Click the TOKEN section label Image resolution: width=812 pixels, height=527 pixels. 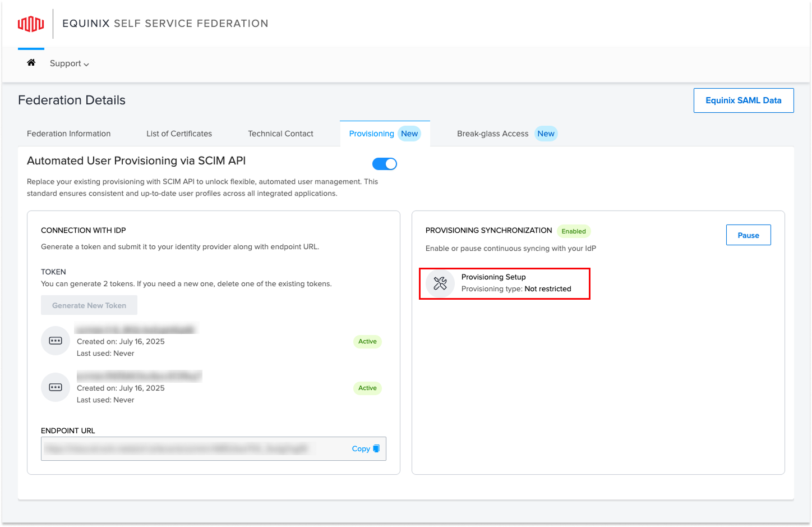pyautogui.click(x=53, y=272)
